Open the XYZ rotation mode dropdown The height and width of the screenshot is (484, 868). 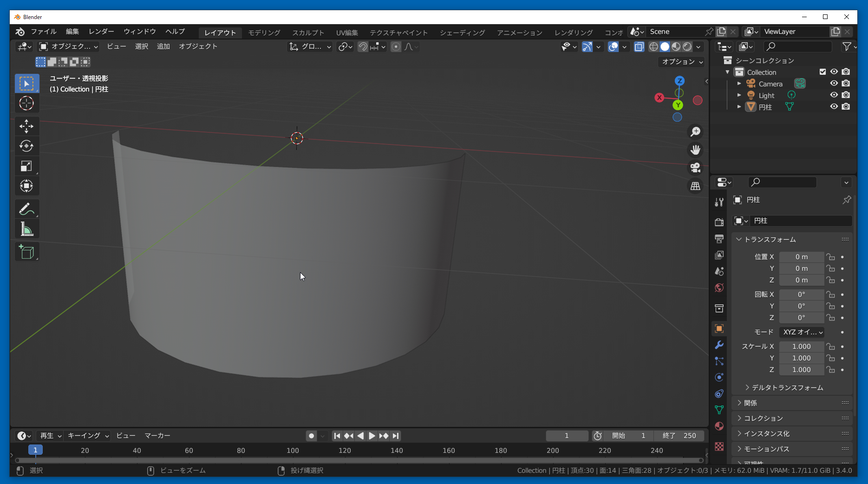pos(802,332)
